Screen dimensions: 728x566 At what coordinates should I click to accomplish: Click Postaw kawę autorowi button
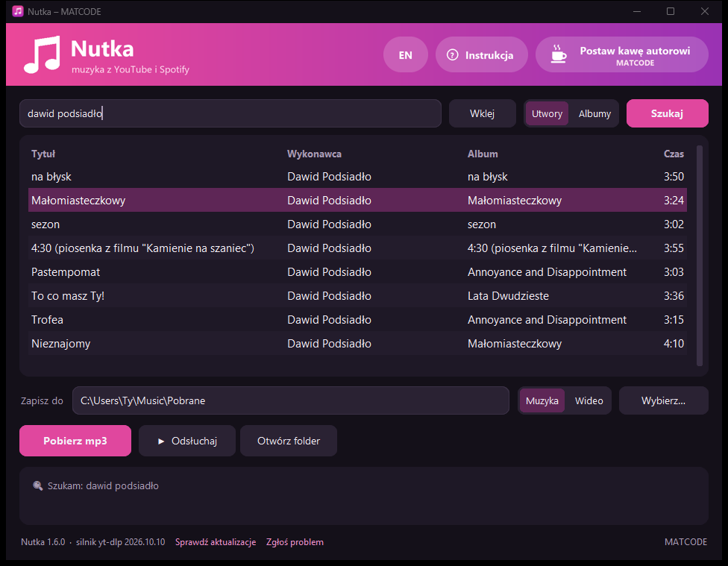(x=621, y=54)
